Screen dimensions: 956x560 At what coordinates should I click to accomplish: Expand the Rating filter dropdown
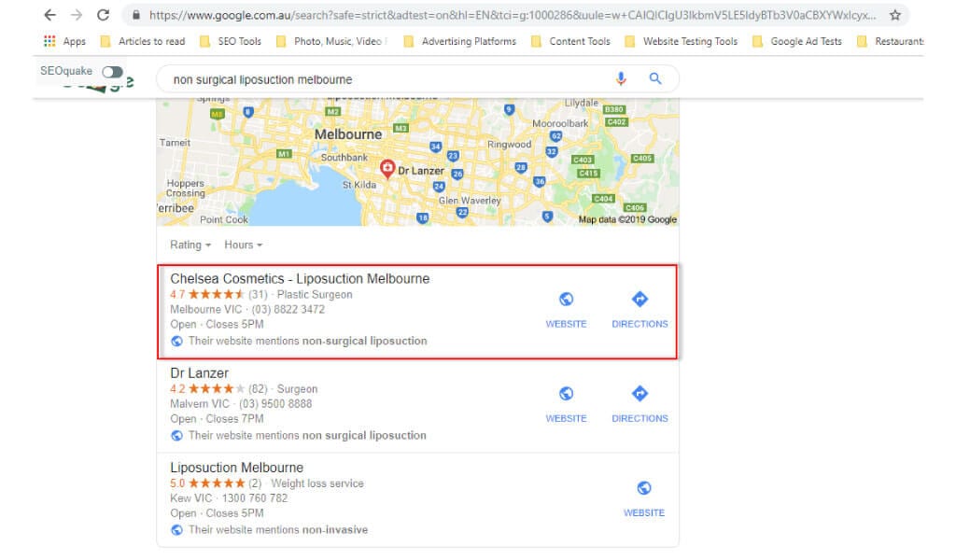coord(190,245)
